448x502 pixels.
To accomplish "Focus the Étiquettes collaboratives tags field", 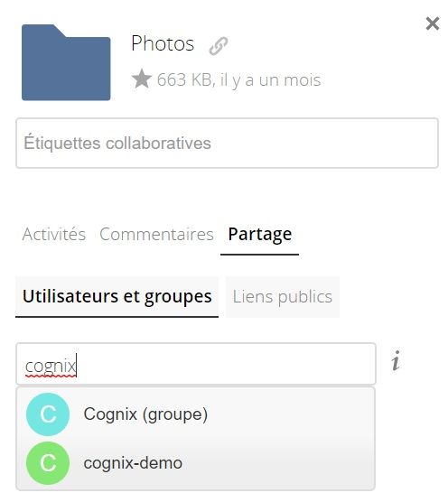I will coord(227,143).
